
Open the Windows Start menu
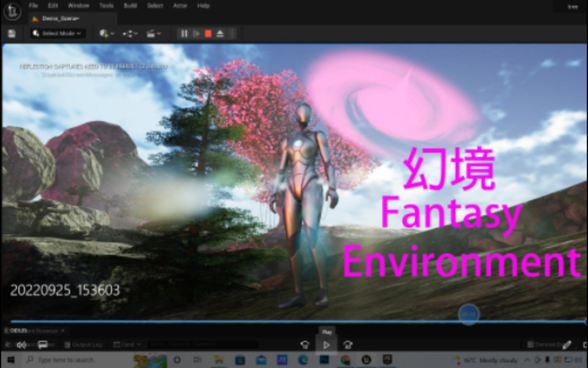point(11,360)
